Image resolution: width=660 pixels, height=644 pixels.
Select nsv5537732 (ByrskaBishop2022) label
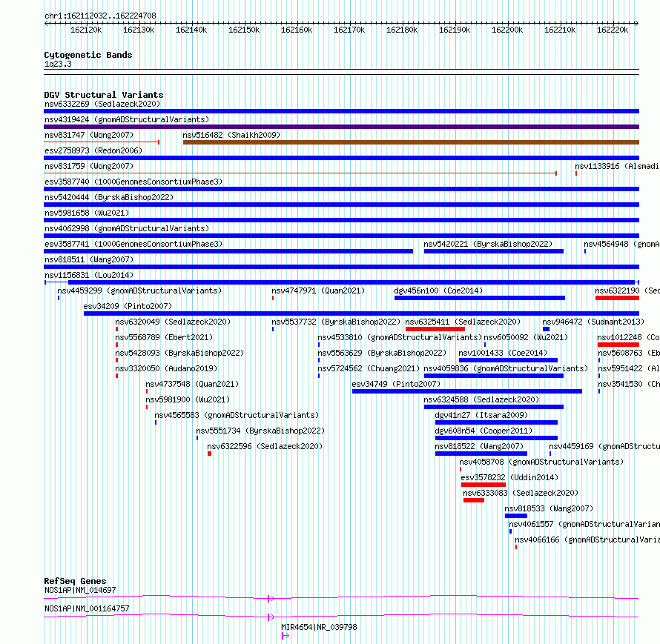tap(336, 322)
